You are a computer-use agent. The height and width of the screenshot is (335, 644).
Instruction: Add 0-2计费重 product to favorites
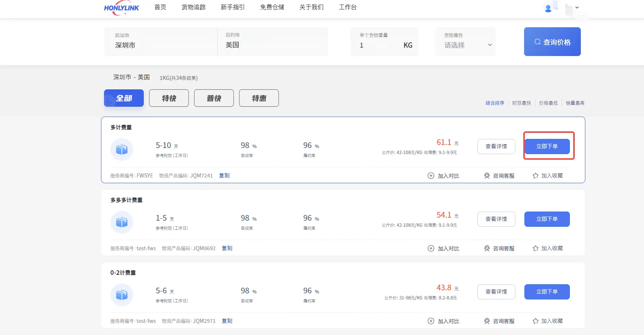pyautogui.click(x=548, y=321)
